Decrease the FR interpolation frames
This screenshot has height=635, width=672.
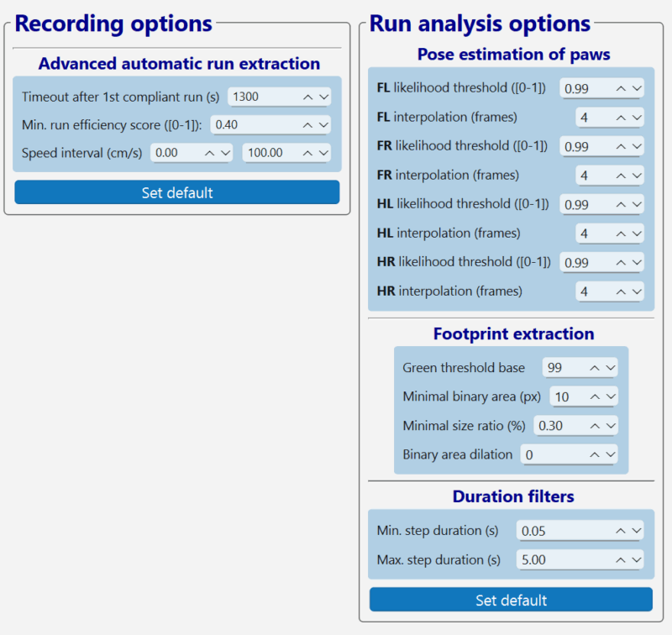pos(636,176)
